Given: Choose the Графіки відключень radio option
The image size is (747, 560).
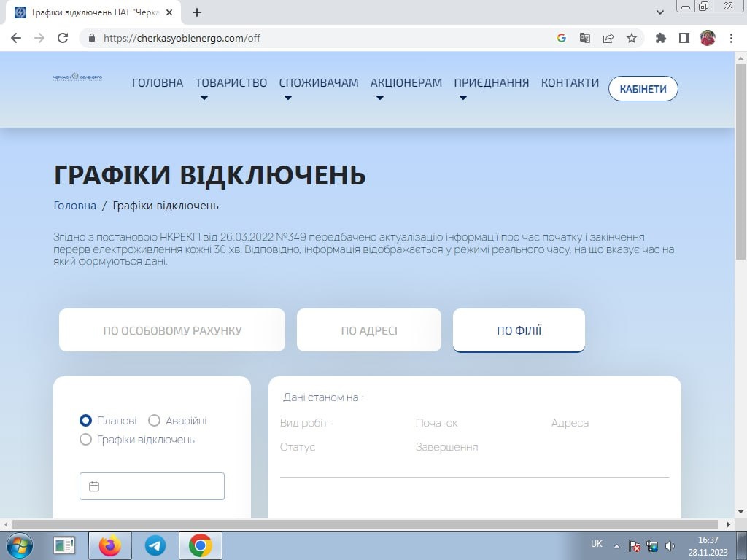Looking at the screenshot, I should 86,440.
